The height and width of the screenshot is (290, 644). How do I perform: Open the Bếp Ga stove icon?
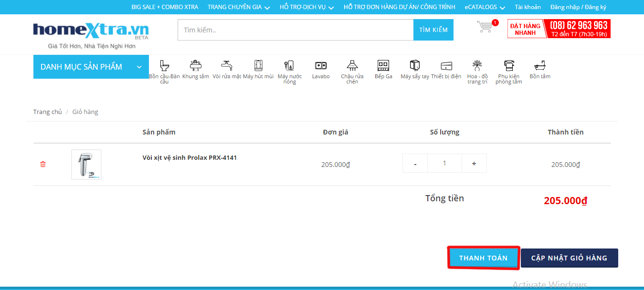click(x=383, y=65)
